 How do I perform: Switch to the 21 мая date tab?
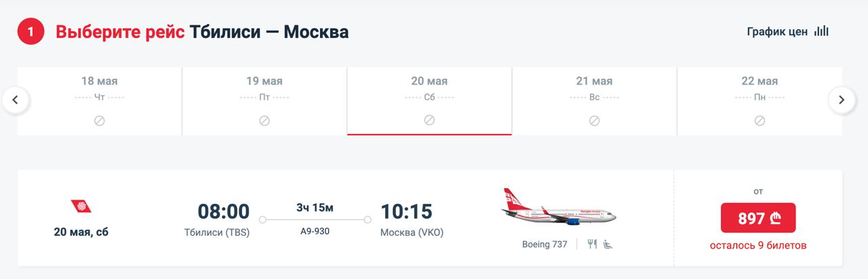(594, 100)
